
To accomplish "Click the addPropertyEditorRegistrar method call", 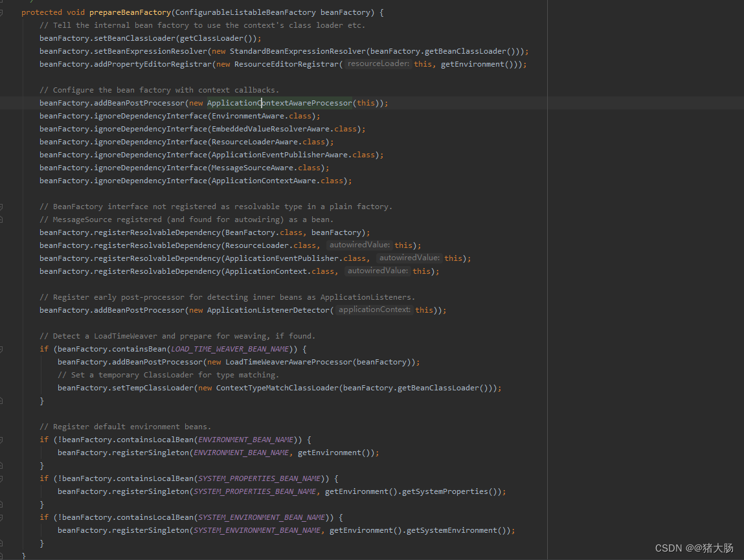I will click(153, 64).
